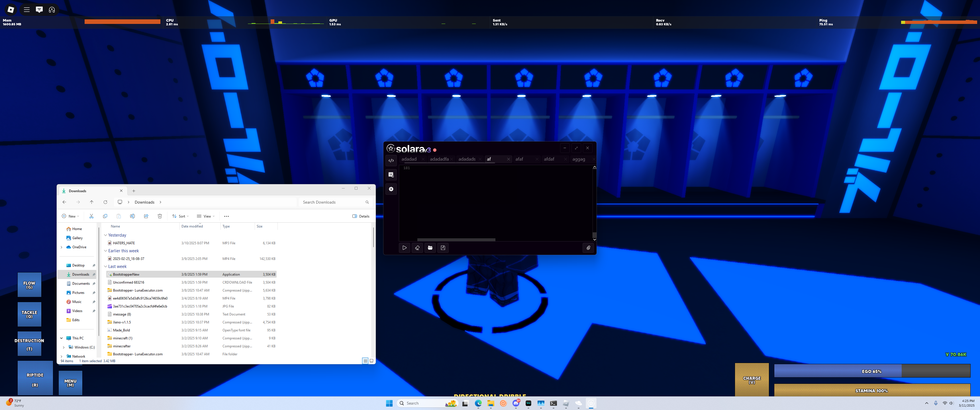Image resolution: width=980 pixels, height=410 pixels.
Task: Click the Solara execute script play button
Action: 405,248
